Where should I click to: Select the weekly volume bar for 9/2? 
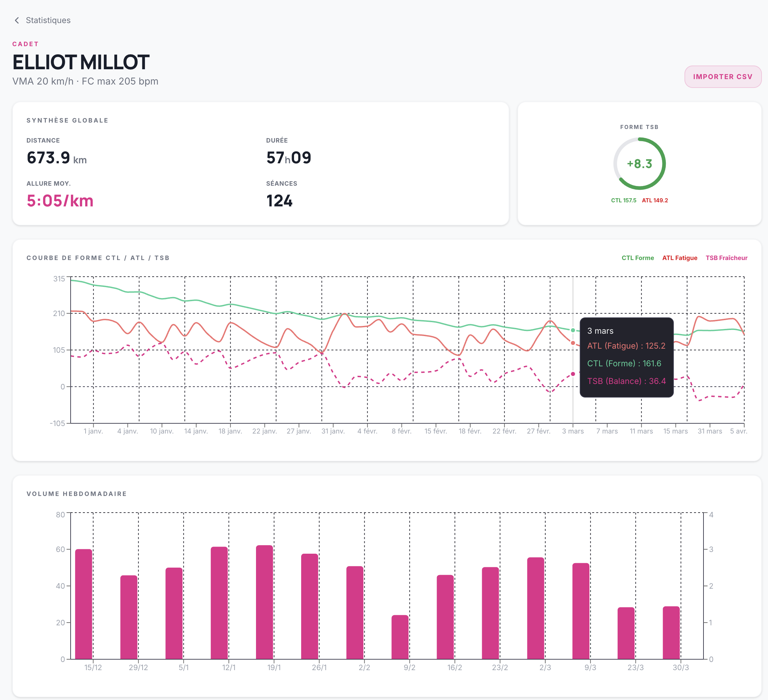400,637
